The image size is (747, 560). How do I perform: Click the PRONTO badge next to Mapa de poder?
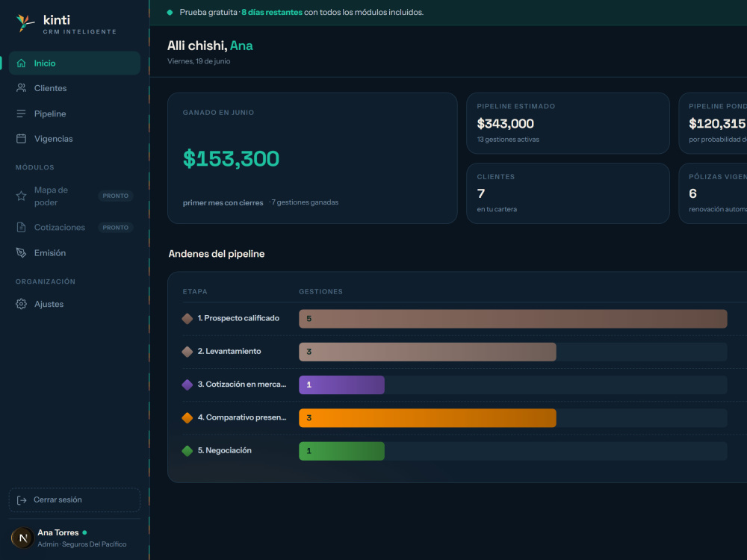116,196
